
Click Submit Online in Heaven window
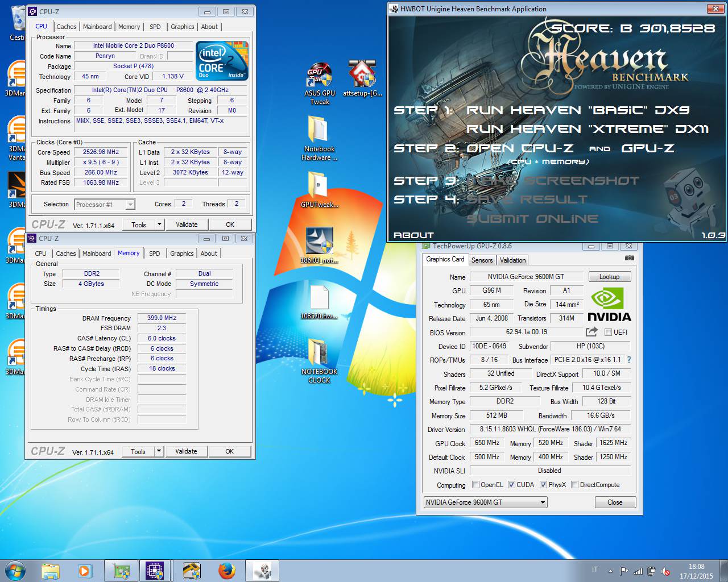532,219
